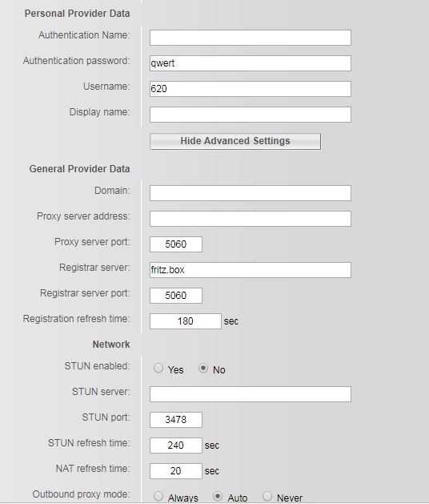Image resolution: width=429 pixels, height=504 pixels.
Task: Hide Advanced Settings button
Action: pyautogui.click(x=235, y=142)
